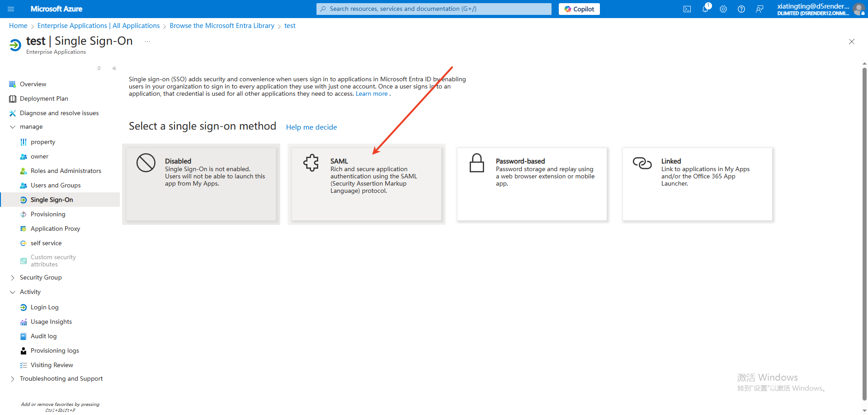Open Roles and Administrators label
868x415 pixels.
tap(66, 171)
